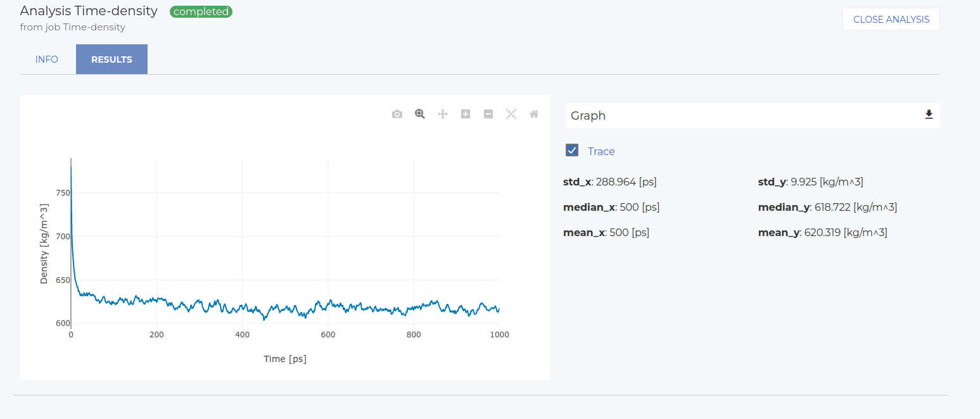Click the Time [ps] x-axis title
Viewport: 980px width, 419px height.
click(x=285, y=359)
